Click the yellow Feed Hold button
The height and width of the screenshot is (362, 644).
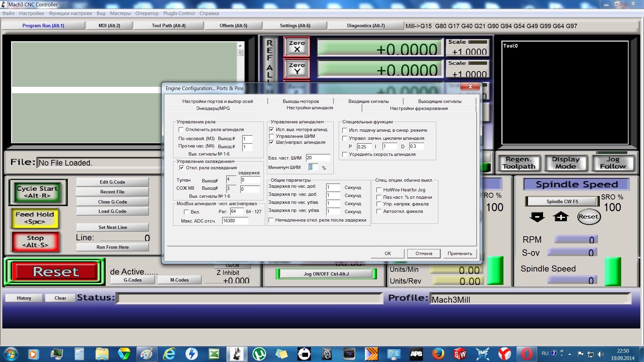tap(35, 218)
